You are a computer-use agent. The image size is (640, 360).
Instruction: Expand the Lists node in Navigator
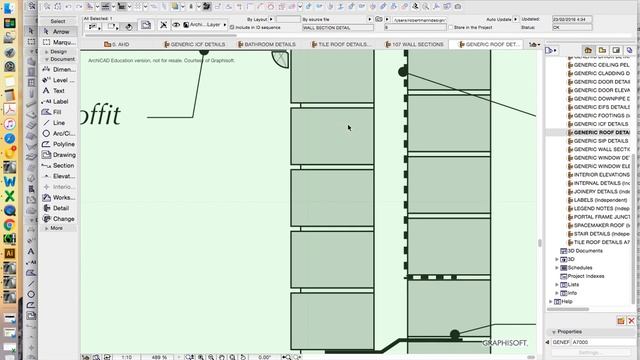click(557, 284)
